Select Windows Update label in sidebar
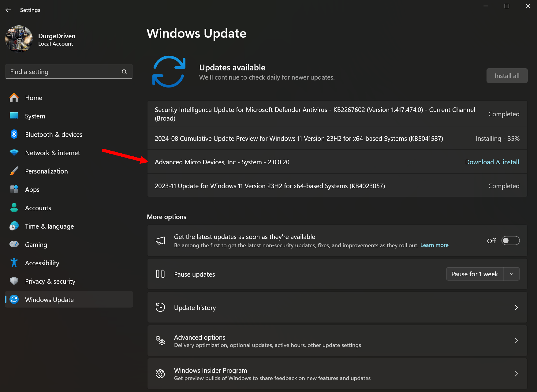The width and height of the screenshot is (537, 392). (49, 300)
